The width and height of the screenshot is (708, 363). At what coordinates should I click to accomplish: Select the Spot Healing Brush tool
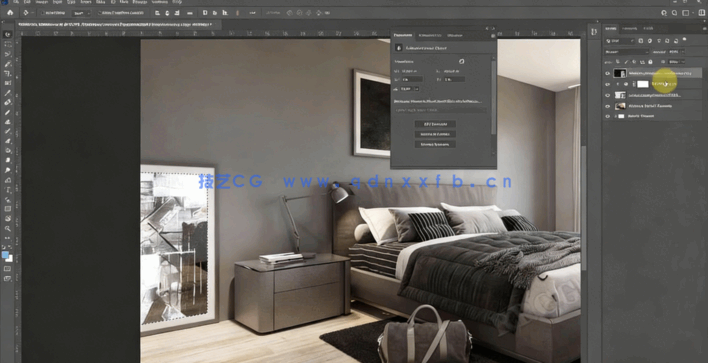click(8, 102)
